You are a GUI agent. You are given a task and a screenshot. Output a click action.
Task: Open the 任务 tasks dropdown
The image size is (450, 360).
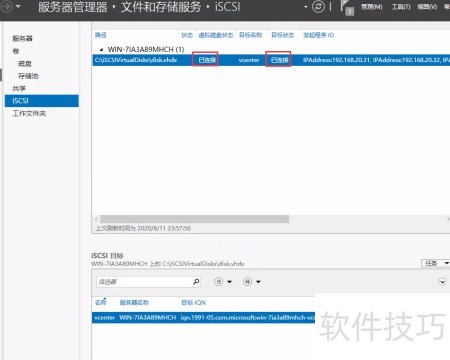coord(435,263)
